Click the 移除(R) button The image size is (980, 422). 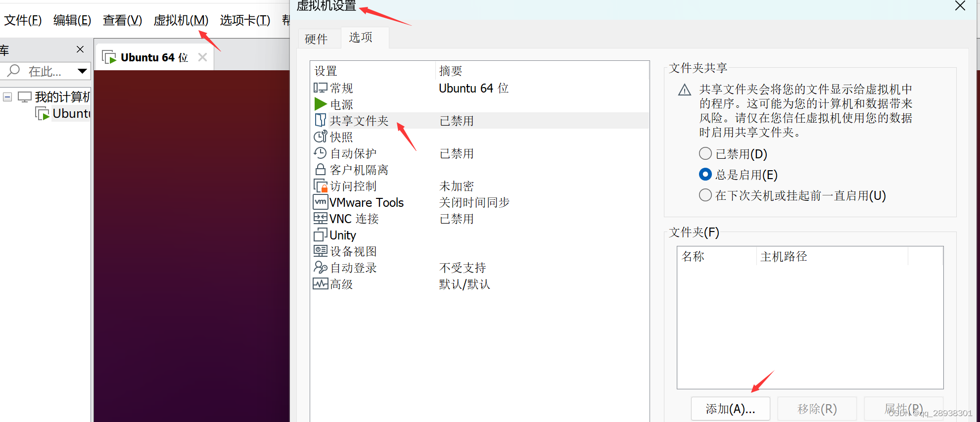(x=817, y=409)
